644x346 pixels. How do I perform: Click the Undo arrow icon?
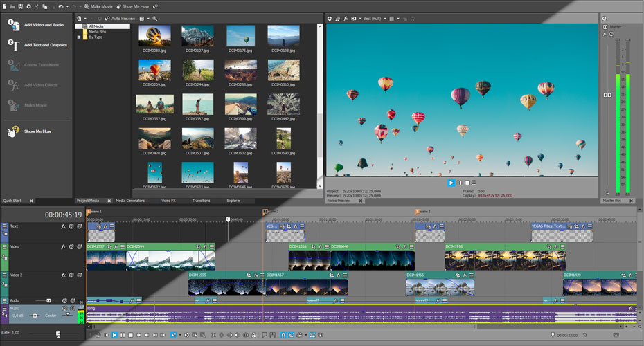pyautogui.click(x=61, y=6)
